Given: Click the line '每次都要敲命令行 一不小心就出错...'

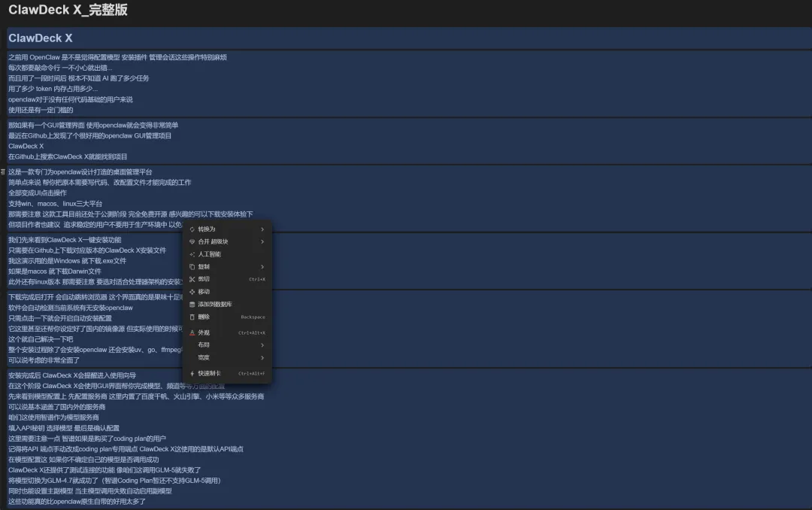Looking at the screenshot, I should [60, 68].
